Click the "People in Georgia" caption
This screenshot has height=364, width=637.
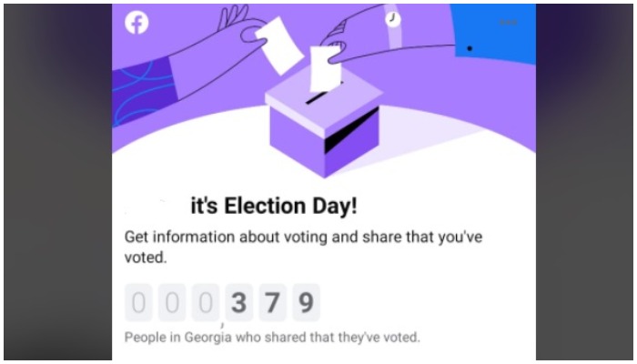point(272,338)
